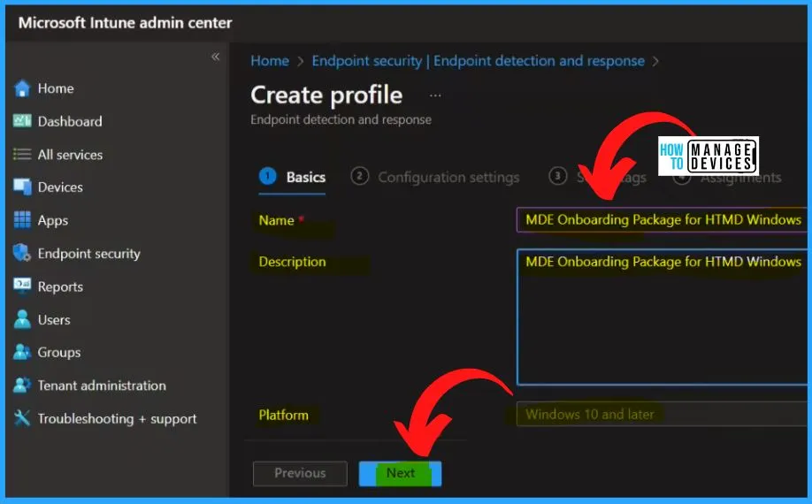Click the step 3 circle tab
The height and width of the screenshot is (504, 812).
coord(558,177)
